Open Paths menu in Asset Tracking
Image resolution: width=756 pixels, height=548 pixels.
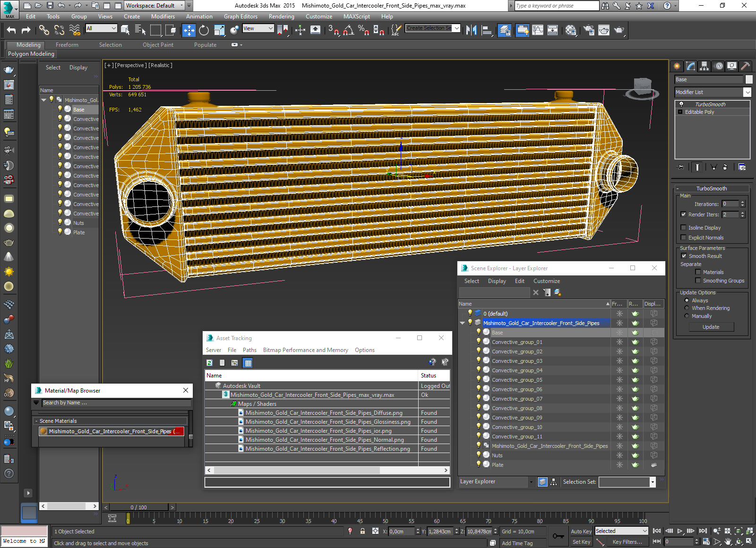(x=249, y=350)
